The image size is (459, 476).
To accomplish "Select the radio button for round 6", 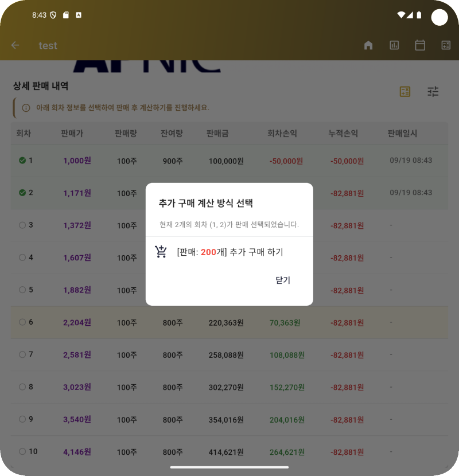I will (x=22, y=322).
